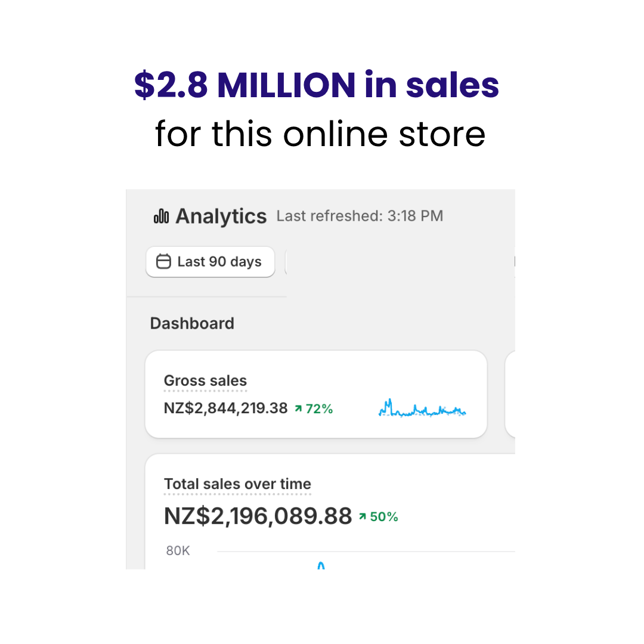Click the calendar icon in the date selector
This screenshot has height=644, width=644.
[x=163, y=262]
